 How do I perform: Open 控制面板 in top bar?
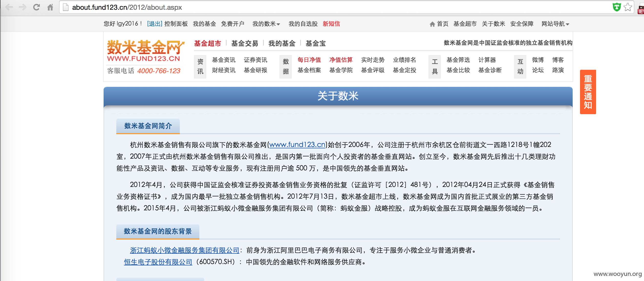[176, 24]
